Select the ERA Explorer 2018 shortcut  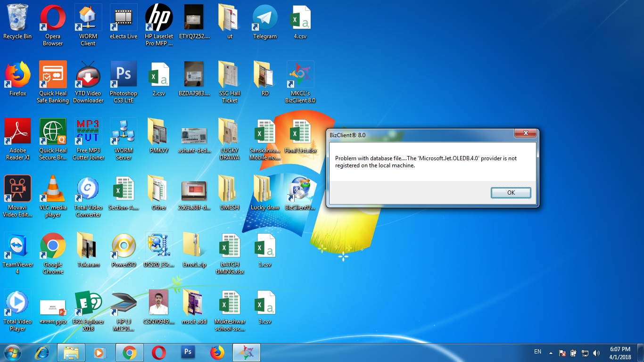pyautogui.click(x=88, y=311)
